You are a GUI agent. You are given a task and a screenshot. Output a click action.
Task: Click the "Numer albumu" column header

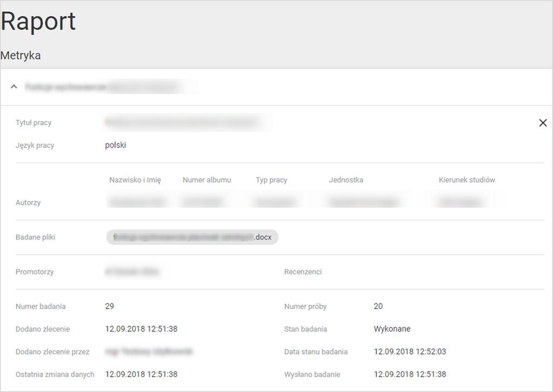coord(206,180)
